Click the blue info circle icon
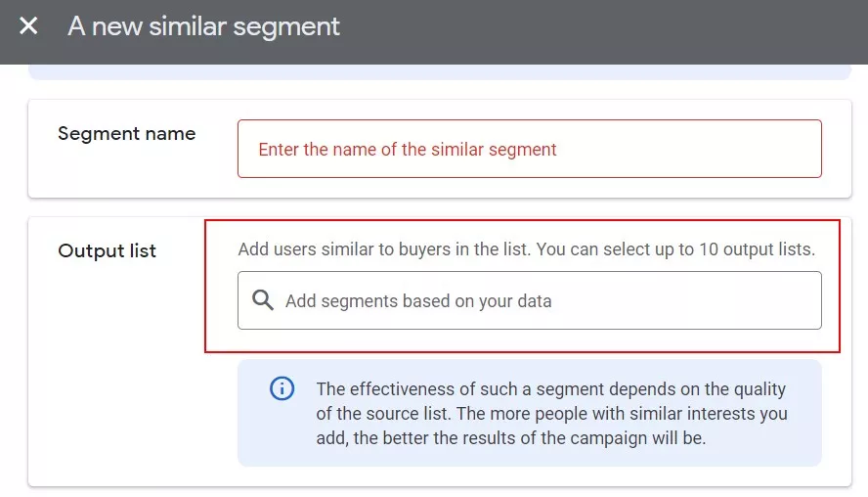868x497 pixels. click(x=282, y=388)
